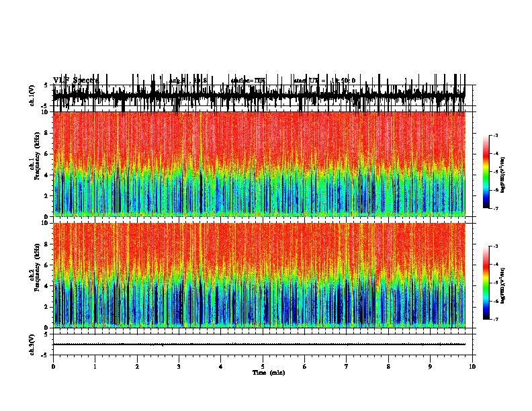Click the ch.2 spectrogram panel

[x=259, y=275]
